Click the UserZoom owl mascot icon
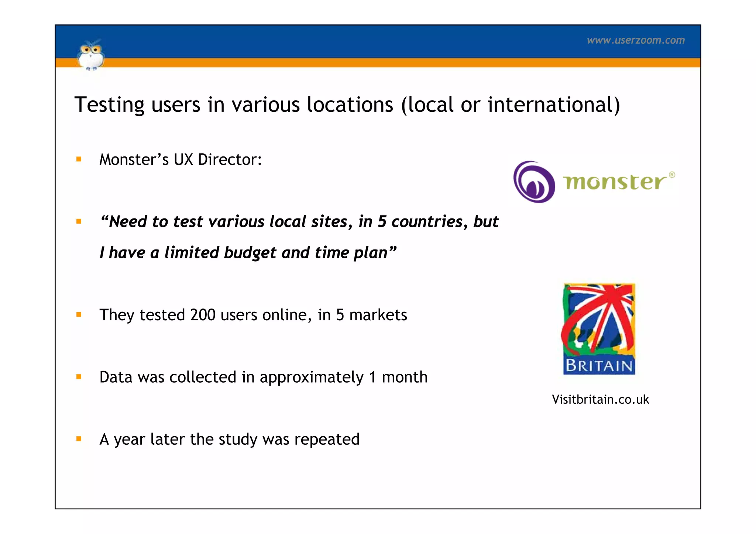The height and width of the screenshot is (534, 756). tap(91, 55)
